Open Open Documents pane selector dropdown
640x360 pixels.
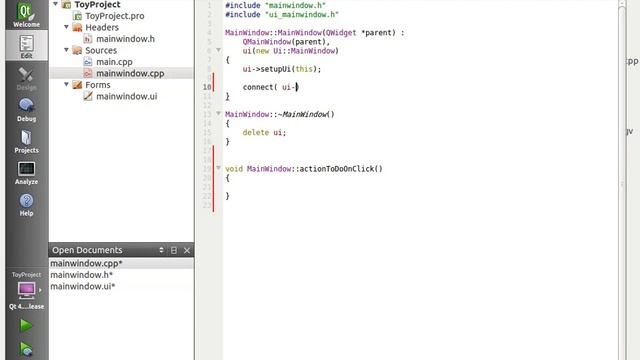click(161, 250)
